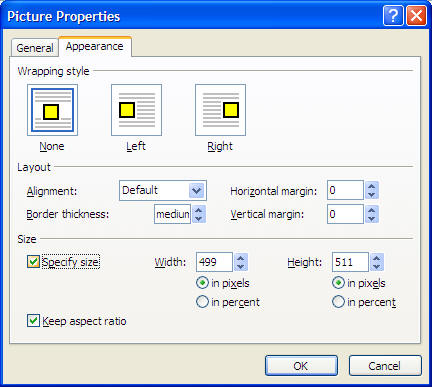432x387 pixels.
Task: Decrease the Vertical margin value
Action: point(372,219)
